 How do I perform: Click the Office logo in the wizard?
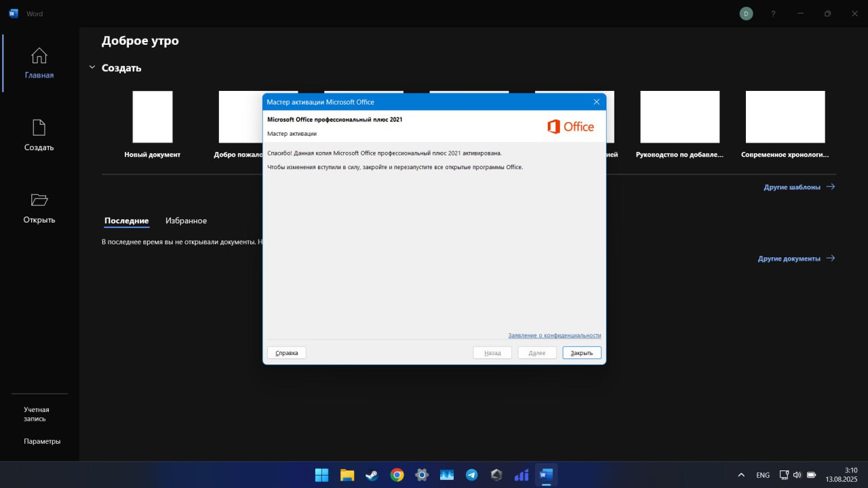(x=570, y=126)
